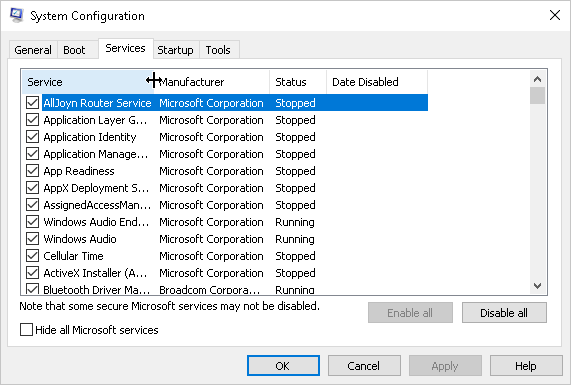Select the Cellular Time service name

click(x=74, y=256)
